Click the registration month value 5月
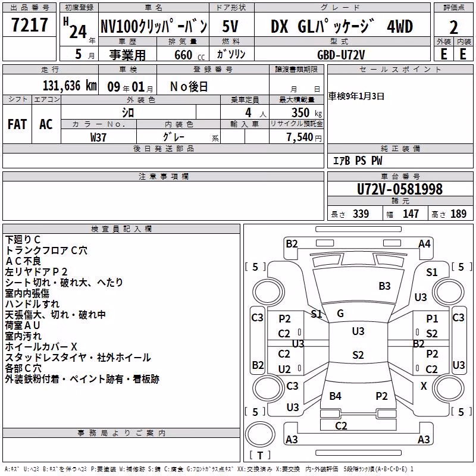The height and width of the screenshot is (476, 476). coord(84,54)
